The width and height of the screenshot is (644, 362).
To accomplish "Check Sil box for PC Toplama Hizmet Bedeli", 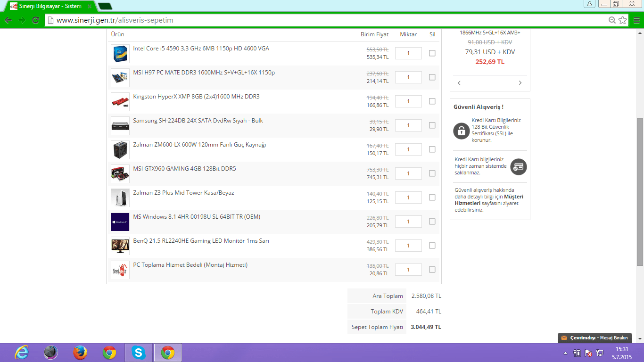I will (432, 270).
